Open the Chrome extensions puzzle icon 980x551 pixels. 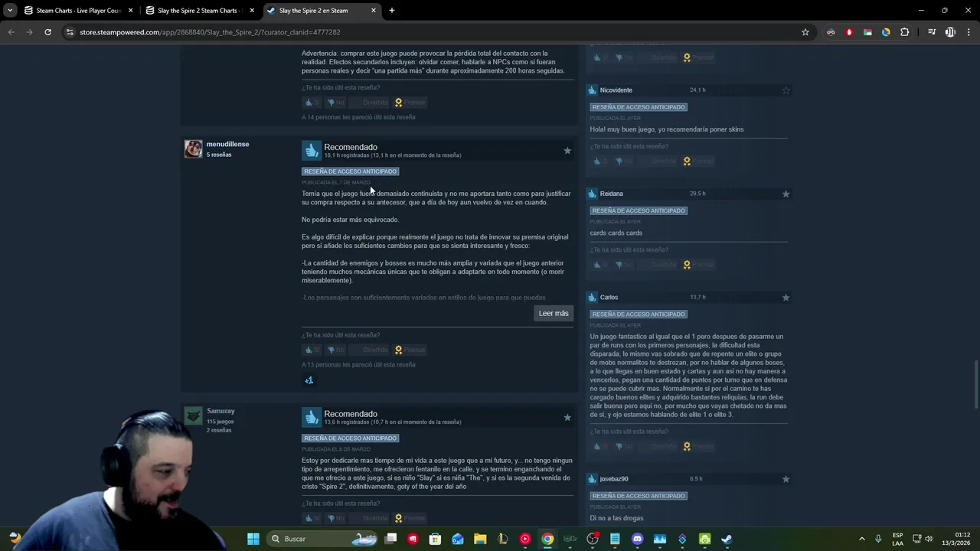pyautogui.click(x=904, y=32)
